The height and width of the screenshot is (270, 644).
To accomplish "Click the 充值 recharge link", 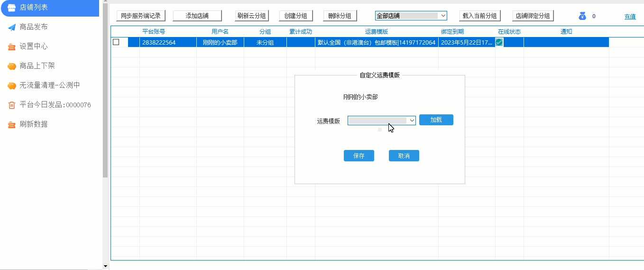I will coord(630,17).
